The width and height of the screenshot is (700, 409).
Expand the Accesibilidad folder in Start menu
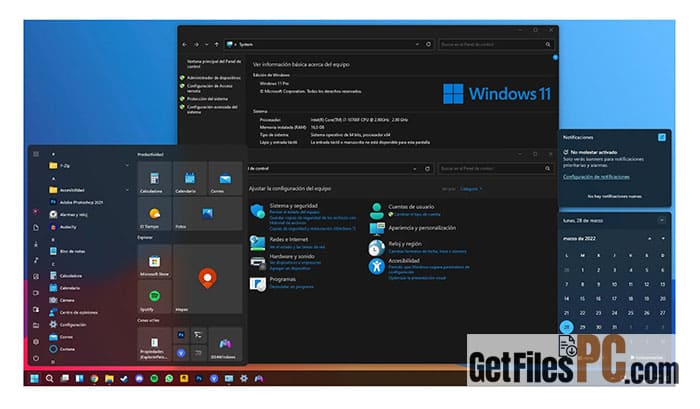(89, 190)
